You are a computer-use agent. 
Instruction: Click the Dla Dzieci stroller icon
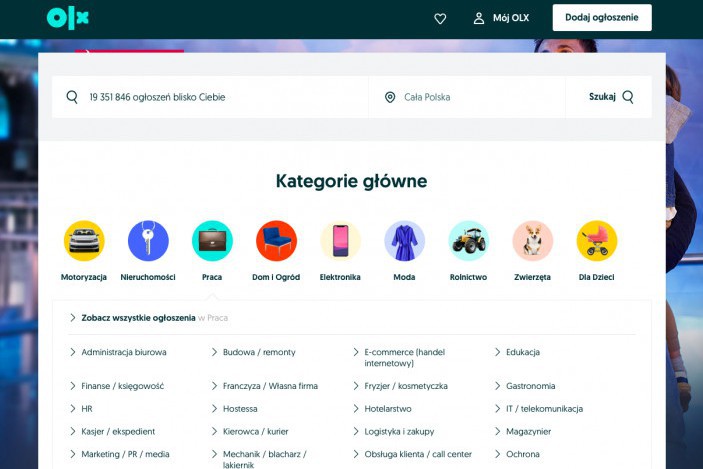(x=597, y=241)
